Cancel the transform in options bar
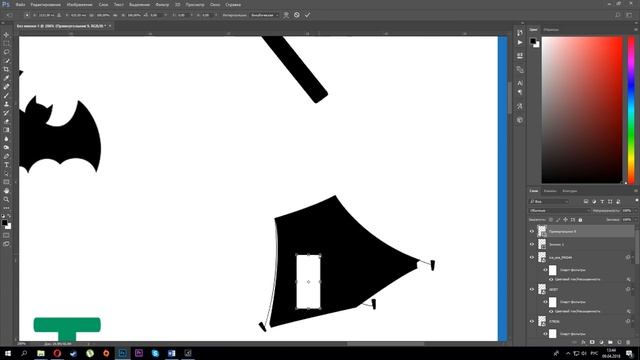 (297, 15)
